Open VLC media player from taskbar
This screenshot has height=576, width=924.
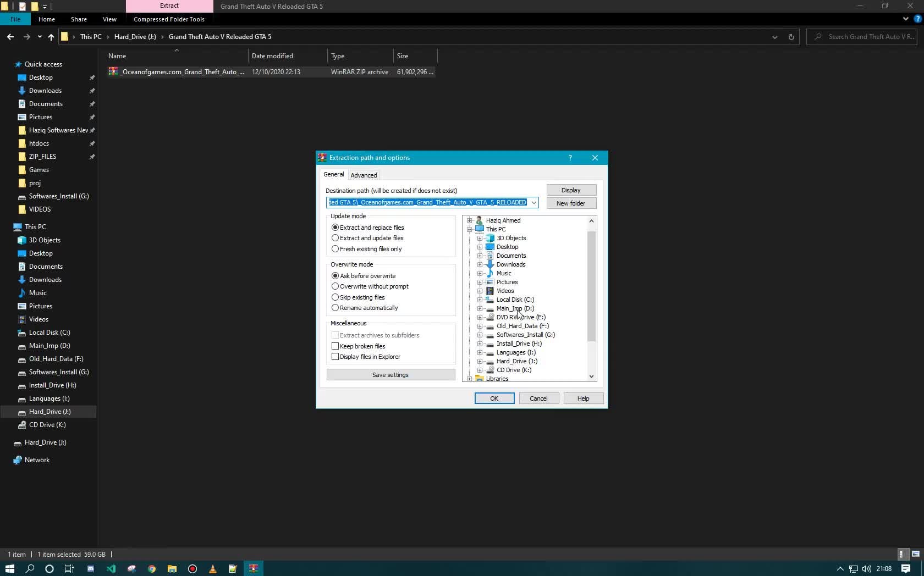(x=213, y=569)
